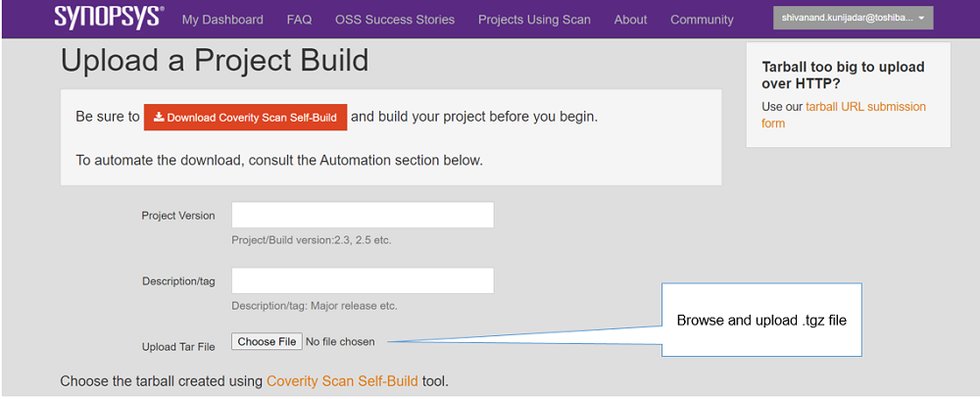980x399 pixels.
Task: Focus the Description/tag input field
Action: point(363,280)
